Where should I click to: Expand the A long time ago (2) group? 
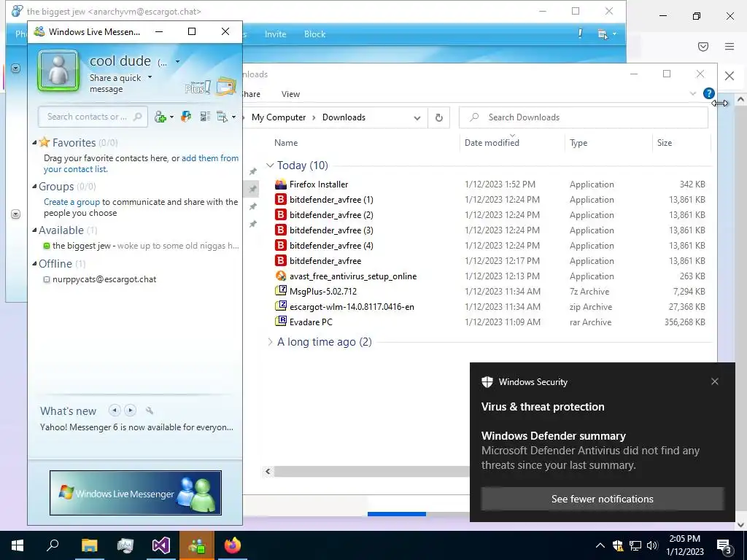pos(270,342)
